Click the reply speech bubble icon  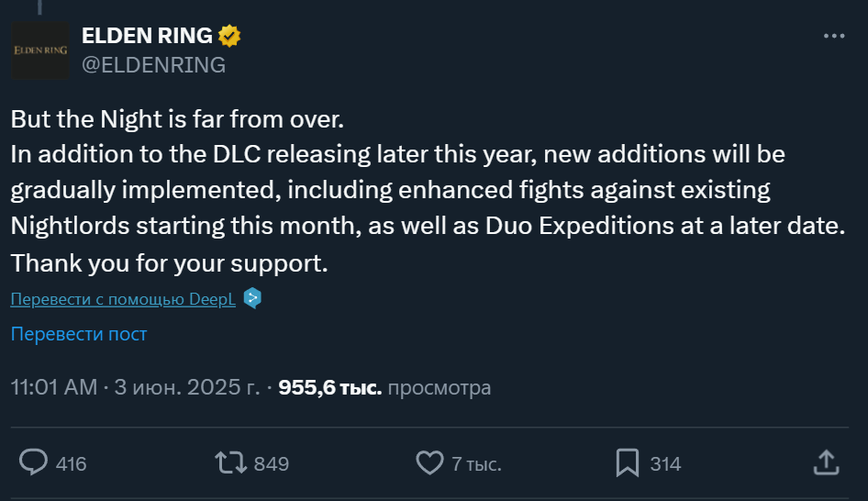(34, 462)
